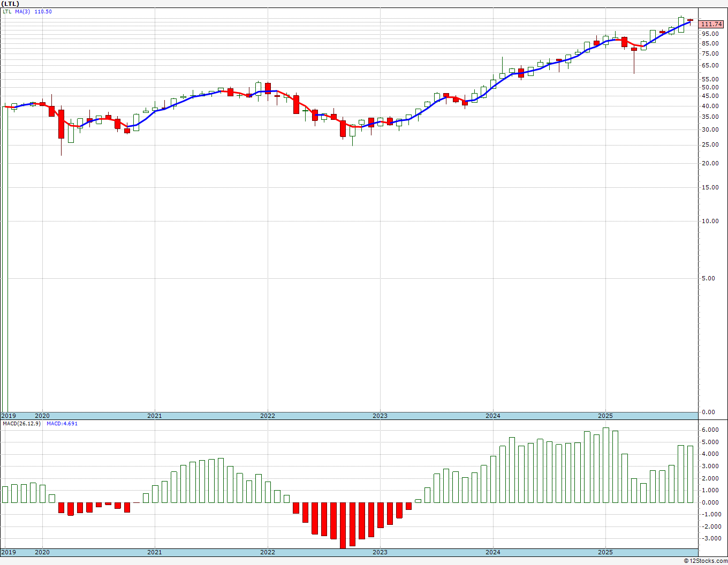Select the 75.00 price axis label
Screen dimensions: 728x565
coord(709,54)
